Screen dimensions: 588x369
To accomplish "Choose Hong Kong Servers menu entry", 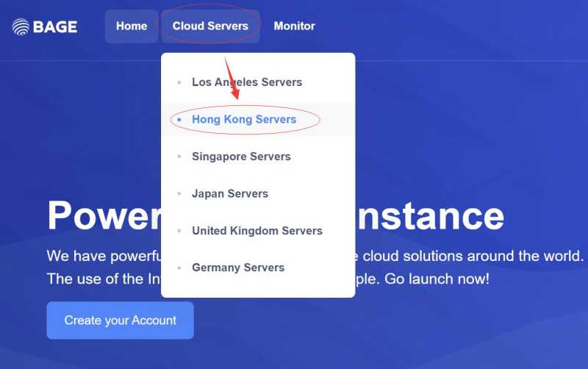I will point(244,119).
